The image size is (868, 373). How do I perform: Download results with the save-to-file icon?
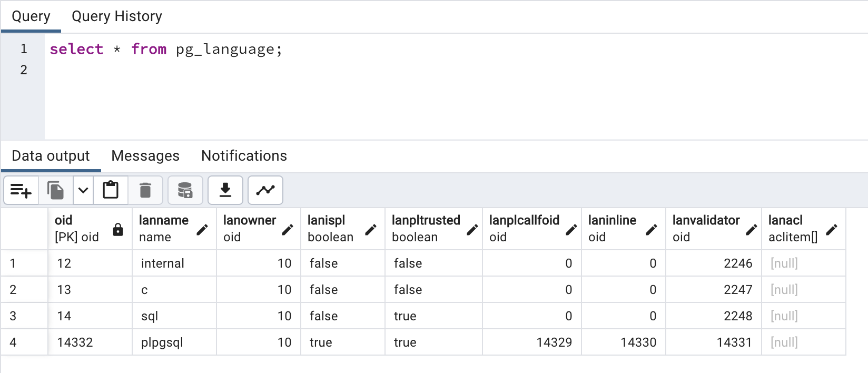coord(225,190)
